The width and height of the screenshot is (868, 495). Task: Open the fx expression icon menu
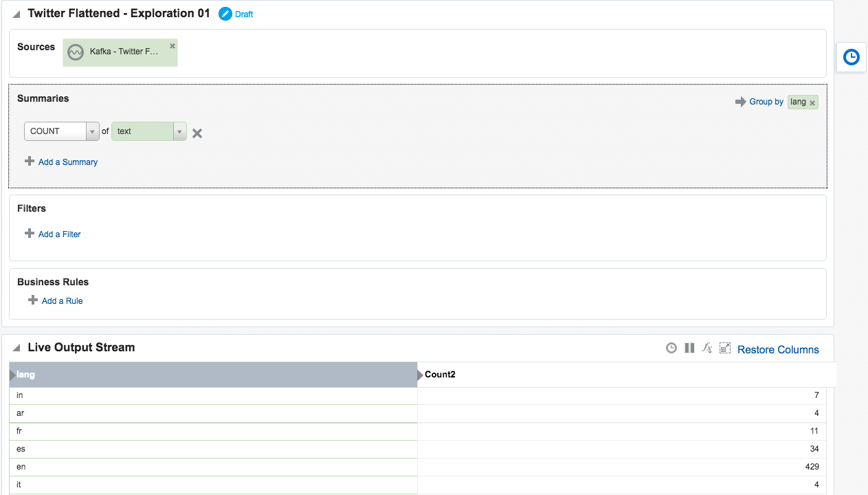point(707,349)
